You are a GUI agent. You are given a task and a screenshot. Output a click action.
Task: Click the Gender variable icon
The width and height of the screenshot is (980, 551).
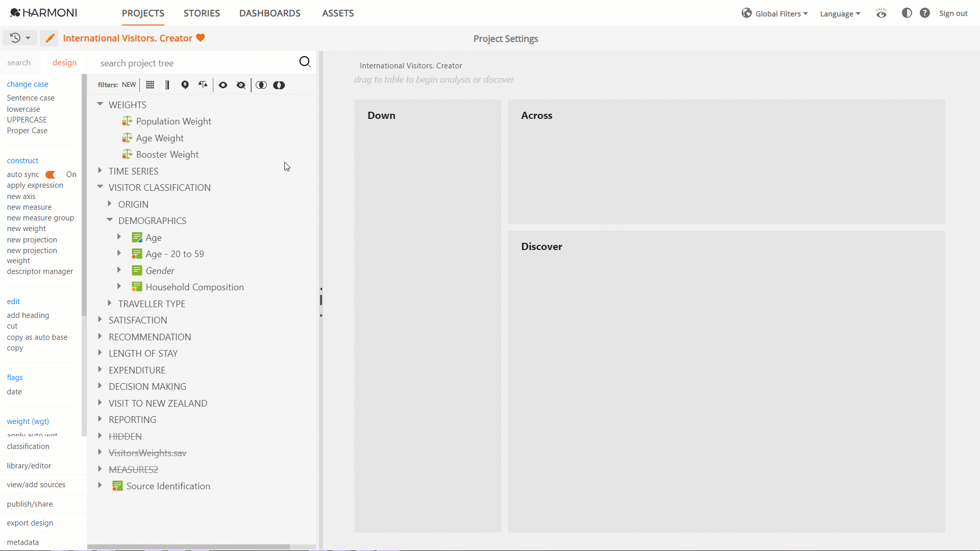(x=137, y=271)
